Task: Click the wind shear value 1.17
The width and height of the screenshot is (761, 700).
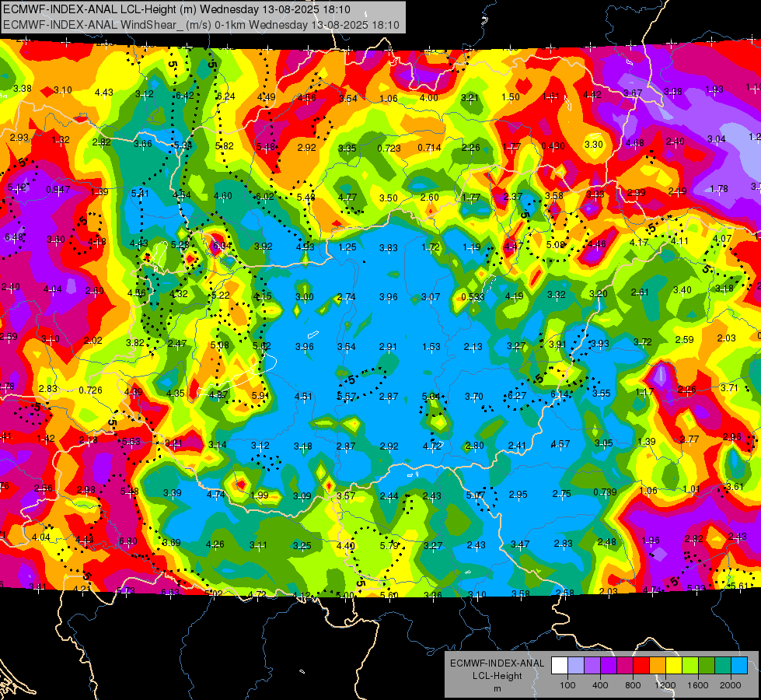Action: point(644,391)
